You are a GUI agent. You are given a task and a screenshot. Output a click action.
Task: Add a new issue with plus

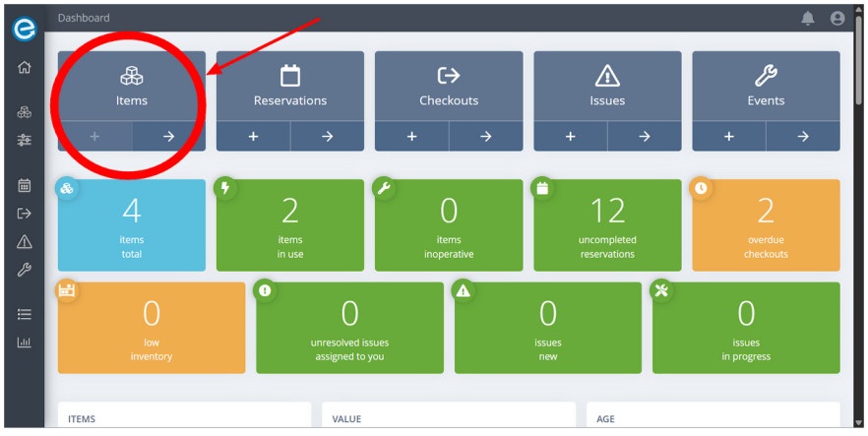570,136
